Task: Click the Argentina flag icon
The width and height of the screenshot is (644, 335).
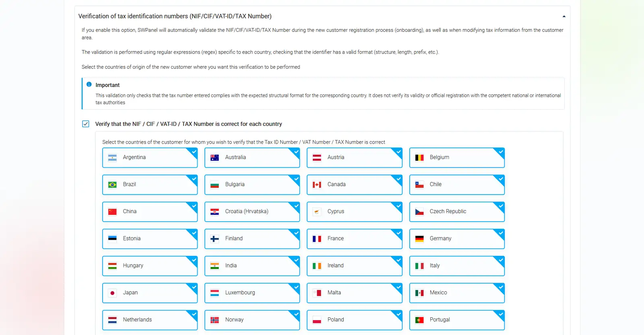Action: coord(112,158)
